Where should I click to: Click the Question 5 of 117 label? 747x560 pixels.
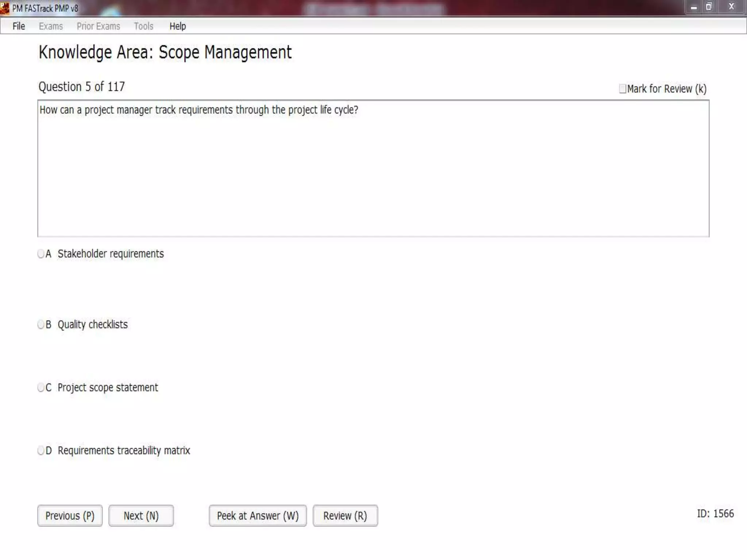[82, 87]
